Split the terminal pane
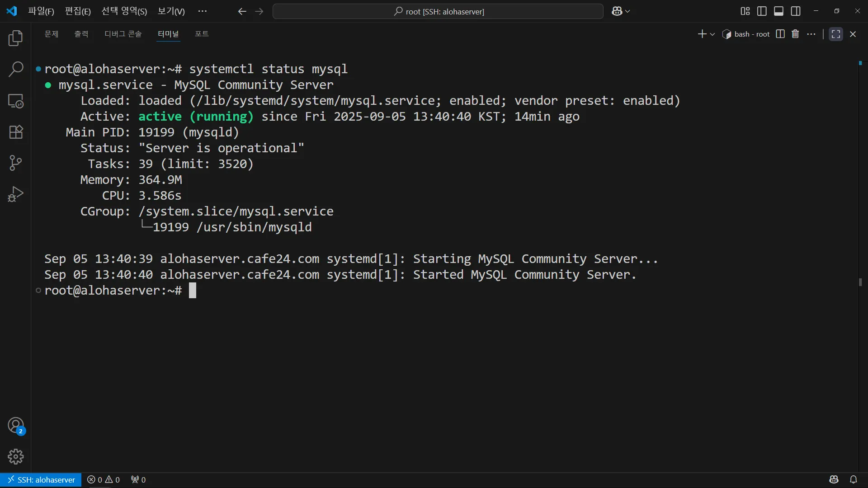This screenshot has width=868, height=488. click(780, 34)
